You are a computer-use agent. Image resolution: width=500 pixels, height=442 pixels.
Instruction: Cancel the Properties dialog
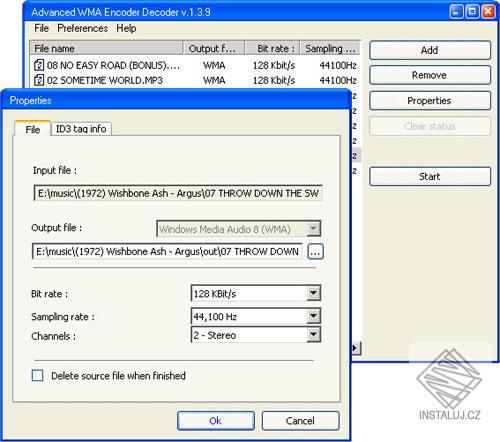pyautogui.click(x=300, y=421)
